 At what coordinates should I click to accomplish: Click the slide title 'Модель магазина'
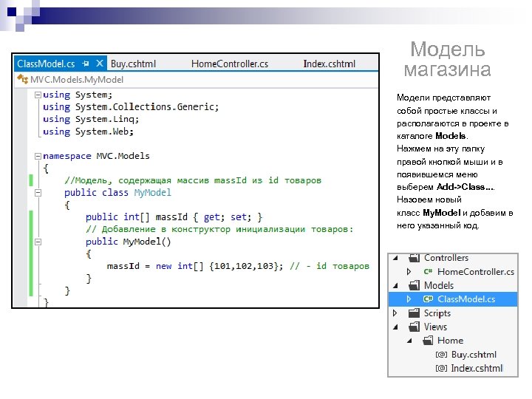click(448, 59)
